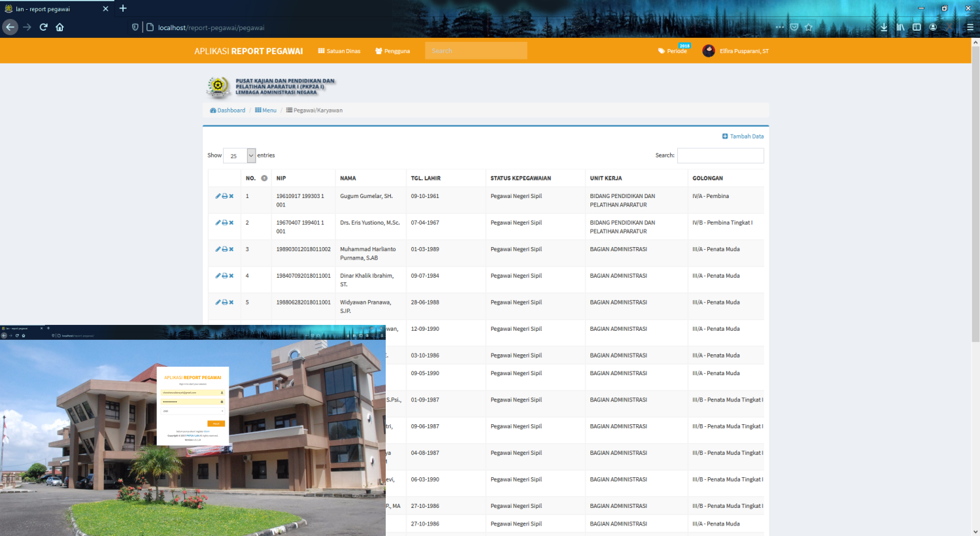Reload the current page

pyautogui.click(x=43, y=27)
